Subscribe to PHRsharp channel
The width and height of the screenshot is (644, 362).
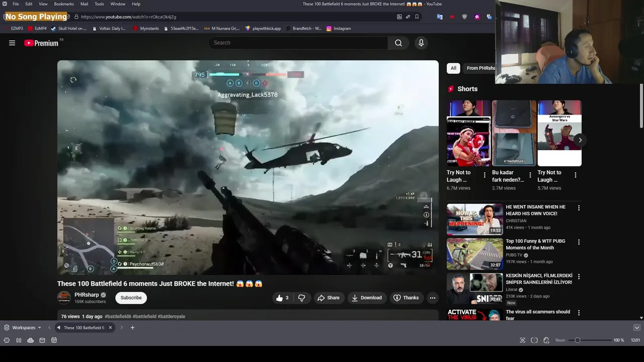(x=131, y=298)
